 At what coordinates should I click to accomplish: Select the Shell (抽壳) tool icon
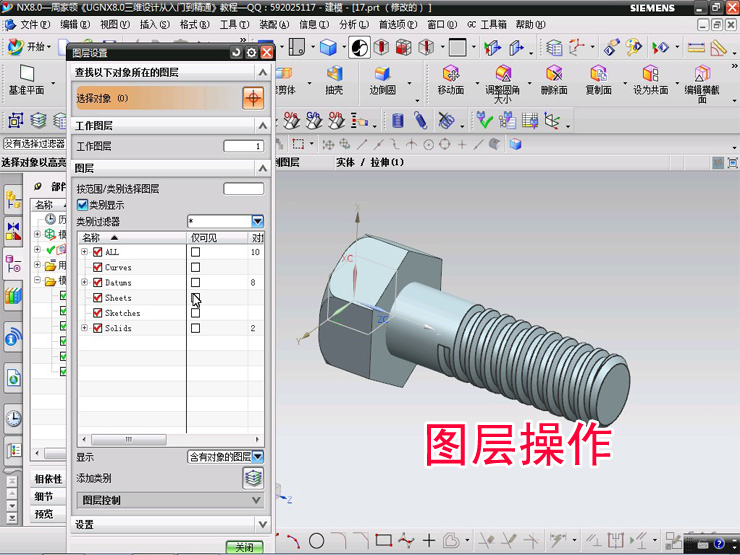pyautogui.click(x=334, y=75)
